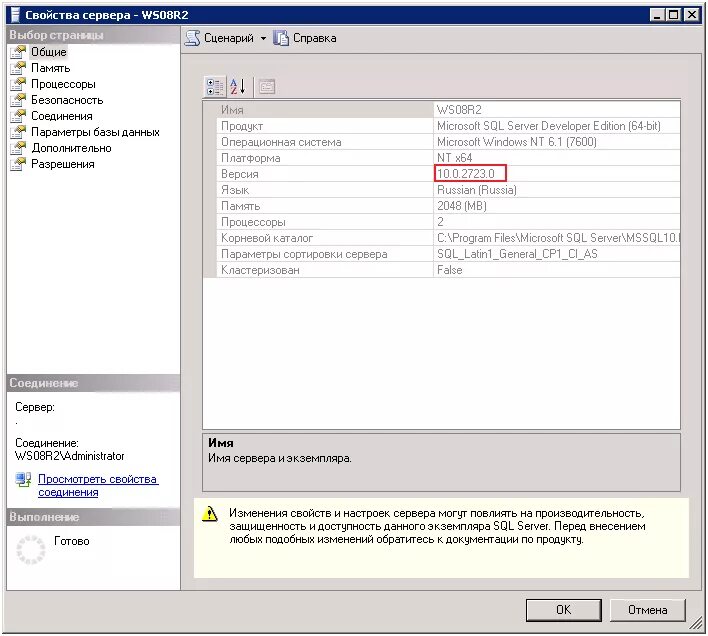Close the Свойства сервера window
708x636 pixels.
click(x=691, y=15)
